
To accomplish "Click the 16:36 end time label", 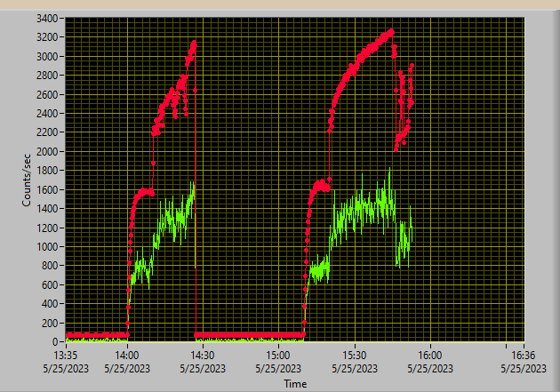I will 524,356.
